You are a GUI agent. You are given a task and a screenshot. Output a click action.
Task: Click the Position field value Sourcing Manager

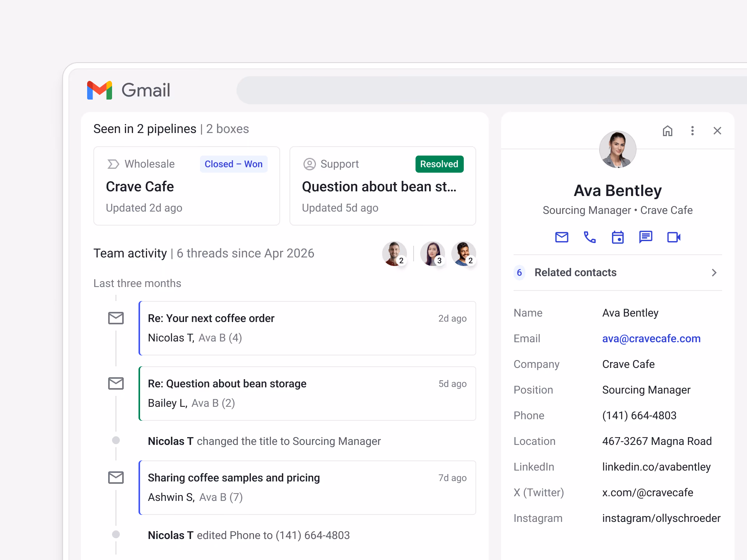pos(646,390)
